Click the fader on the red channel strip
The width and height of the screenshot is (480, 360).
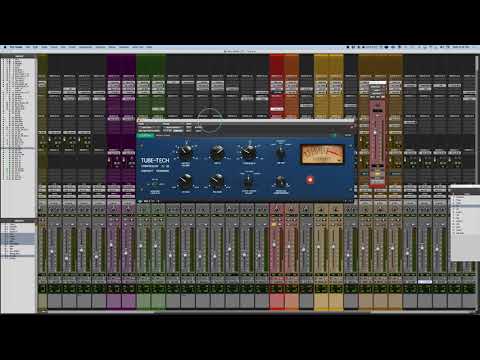click(x=274, y=245)
